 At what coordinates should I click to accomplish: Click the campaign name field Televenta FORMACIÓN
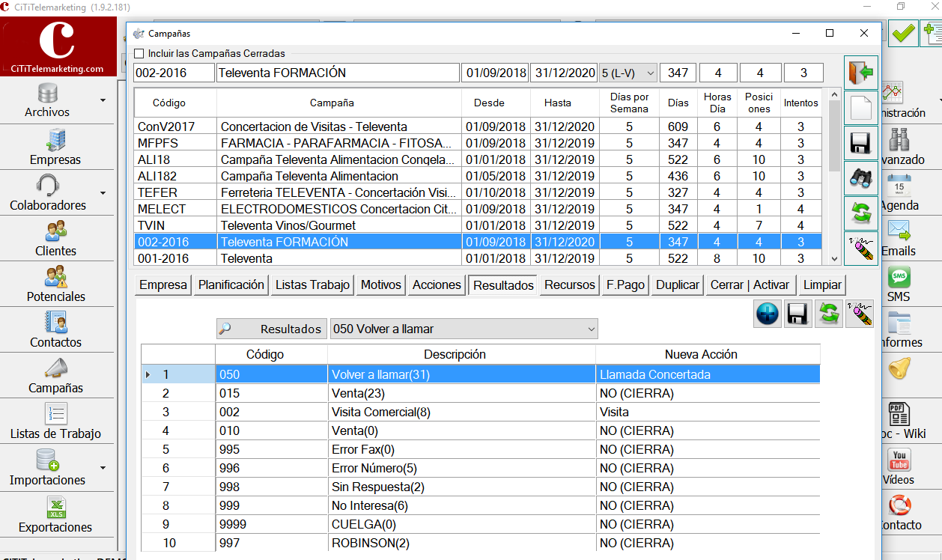tap(338, 73)
